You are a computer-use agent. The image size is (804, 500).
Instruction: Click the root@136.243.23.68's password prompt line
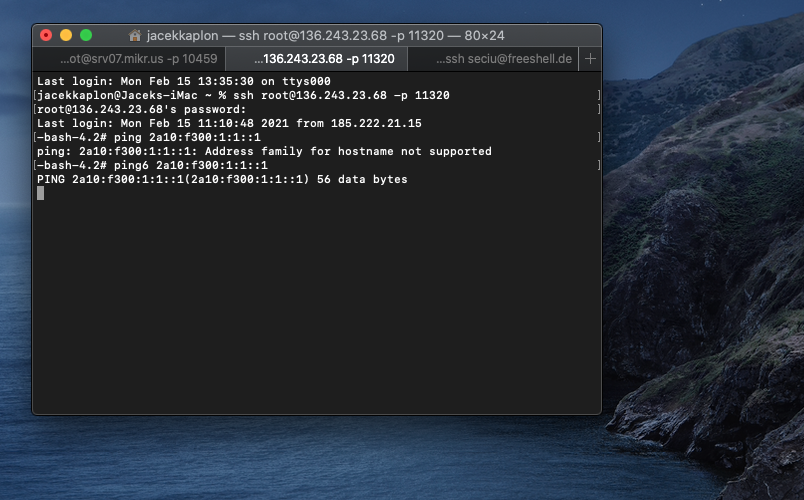(142, 109)
